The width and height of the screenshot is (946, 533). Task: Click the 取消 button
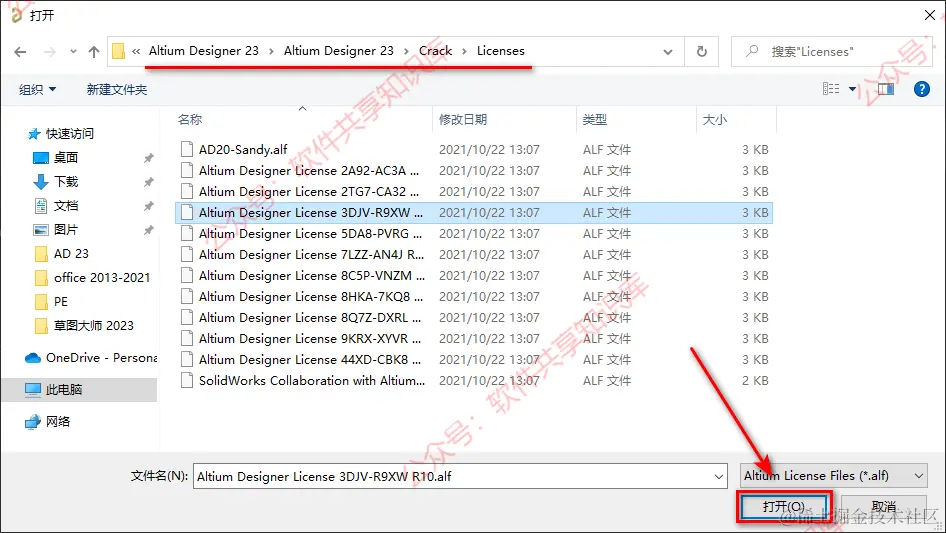click(x=883, y=506)
